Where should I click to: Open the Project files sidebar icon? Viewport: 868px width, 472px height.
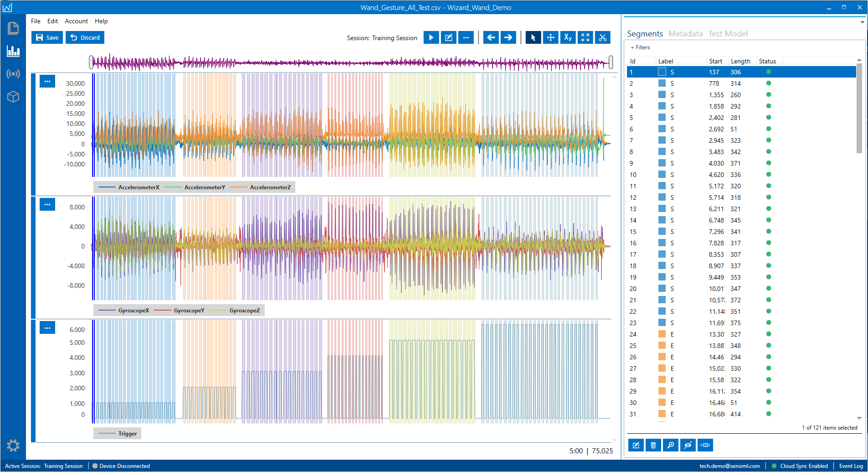click(13, 28)
